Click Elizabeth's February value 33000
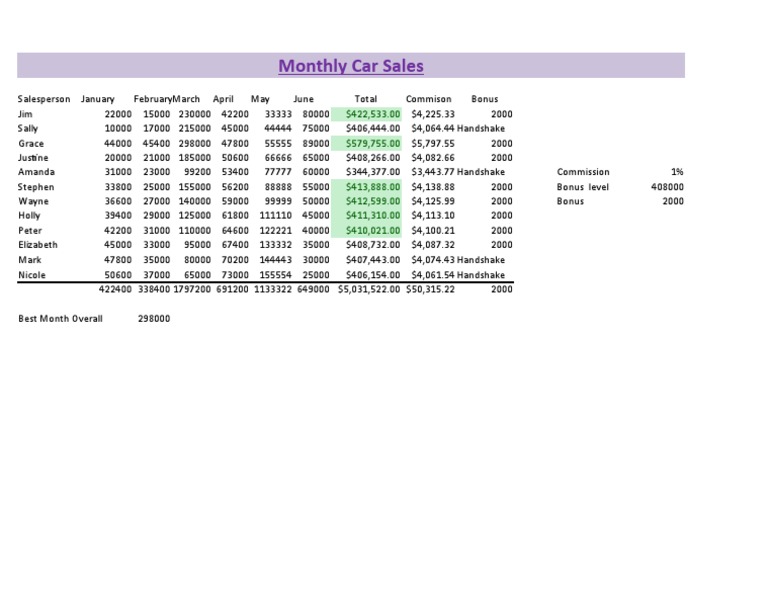This screenshot has height=594, width=768. point(157,245)
